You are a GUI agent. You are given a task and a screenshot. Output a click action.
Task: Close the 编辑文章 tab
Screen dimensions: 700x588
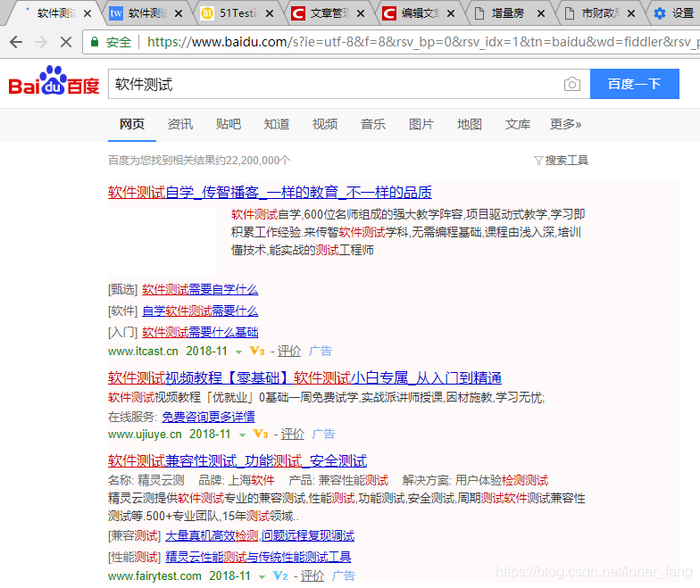[451, 13]
